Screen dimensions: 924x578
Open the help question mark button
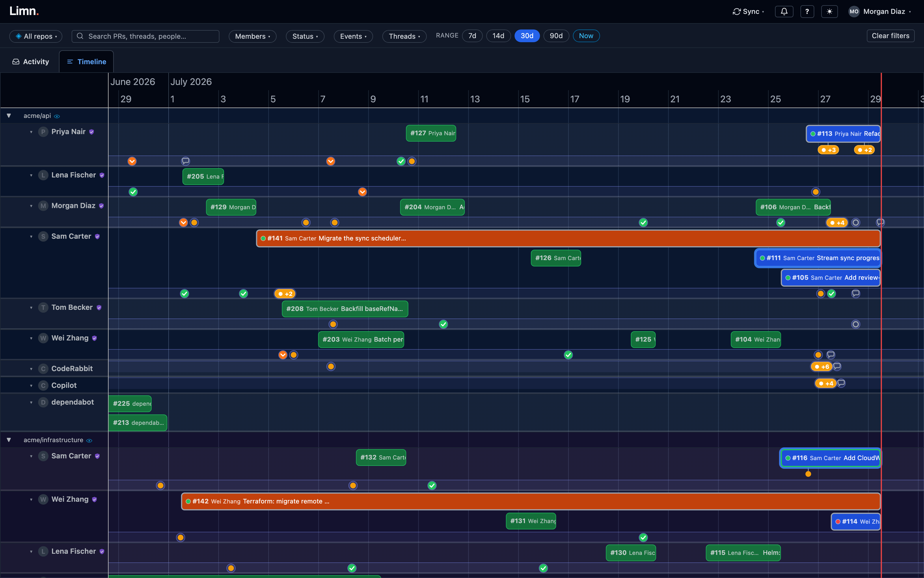pyautogui.click(x=807, y=12)
